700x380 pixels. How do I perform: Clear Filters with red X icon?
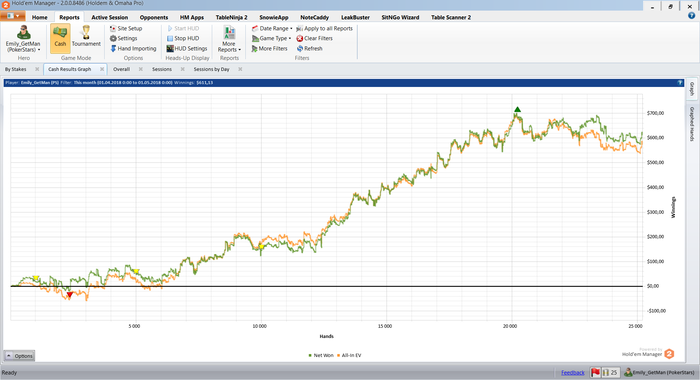tap(314, 38)
